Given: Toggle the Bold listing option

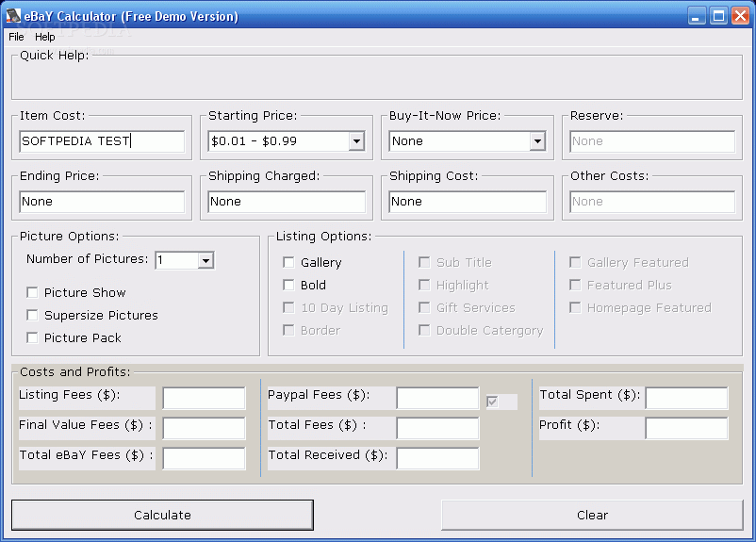Looking at the screenshot, I should coord(288,285).
